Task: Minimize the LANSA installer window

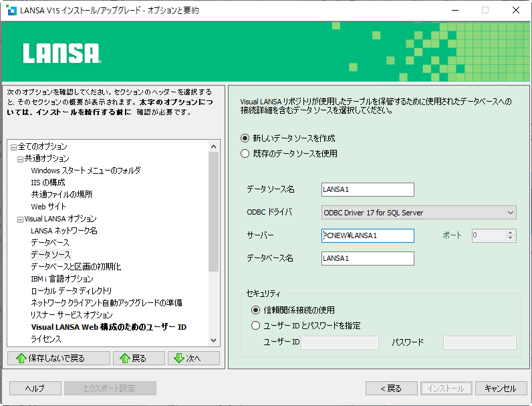Action: click(455, 10)
